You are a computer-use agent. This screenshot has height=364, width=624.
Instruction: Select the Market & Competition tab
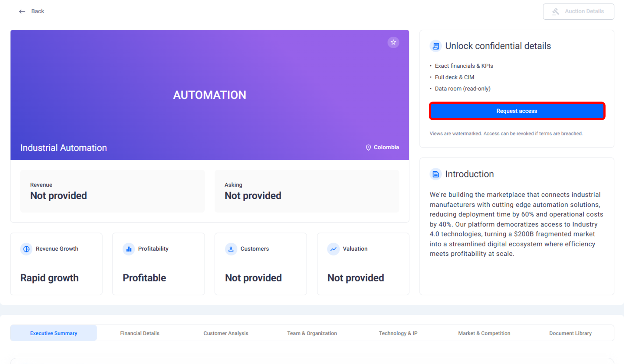[x=484, y=333]
